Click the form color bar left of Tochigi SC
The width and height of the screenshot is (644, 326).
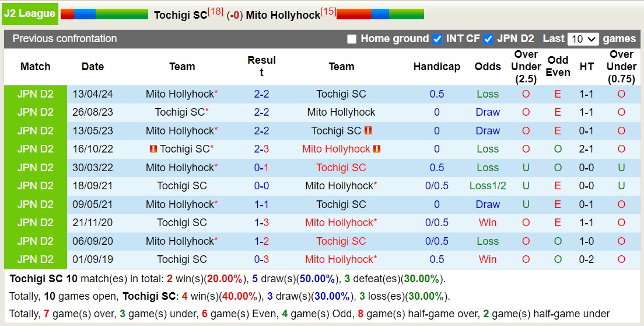104,14
